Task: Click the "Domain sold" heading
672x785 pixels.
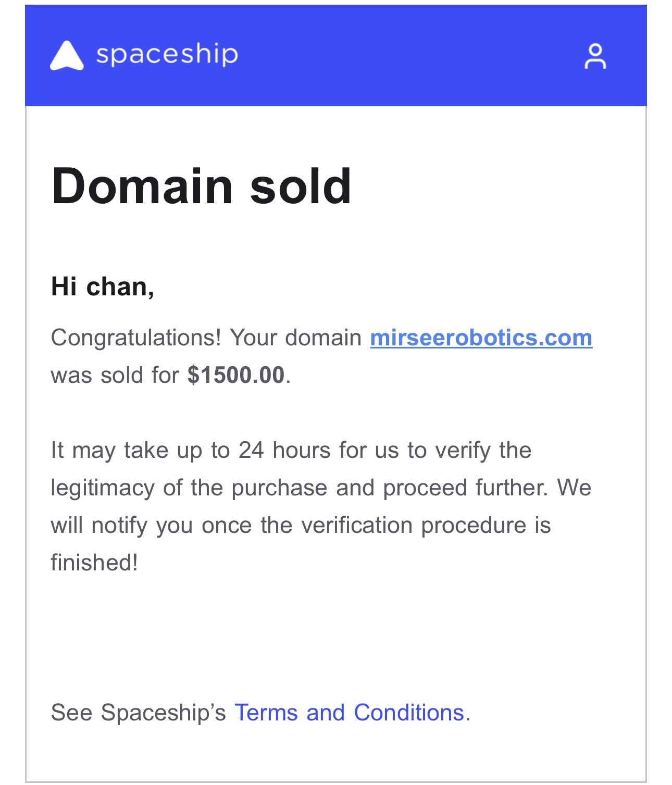Action: pos(201,186)
